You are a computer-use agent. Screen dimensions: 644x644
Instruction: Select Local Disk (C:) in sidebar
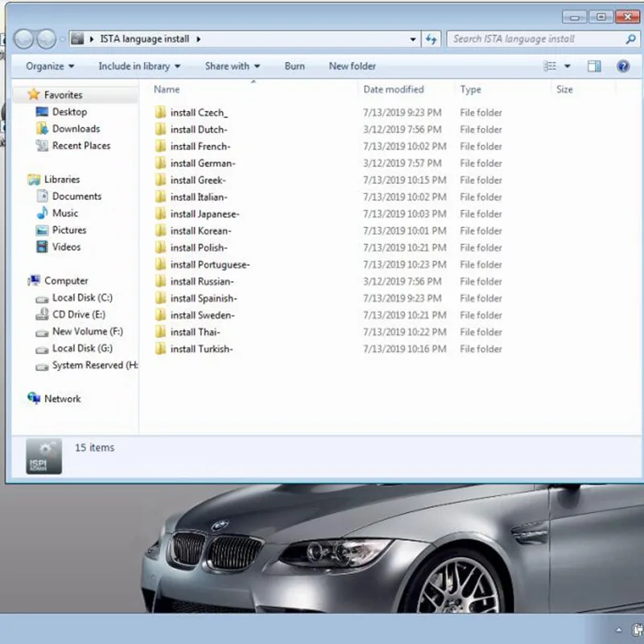coord(82,298)
